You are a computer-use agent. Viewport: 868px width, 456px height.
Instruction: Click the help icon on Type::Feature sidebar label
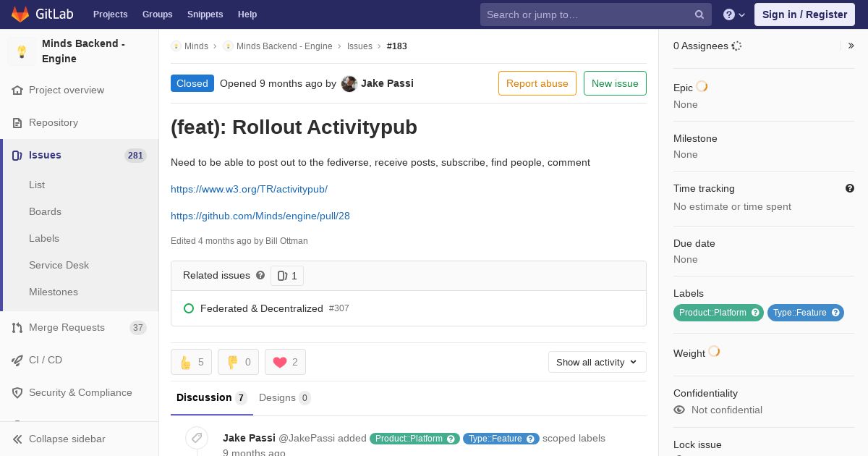point(835,313)
